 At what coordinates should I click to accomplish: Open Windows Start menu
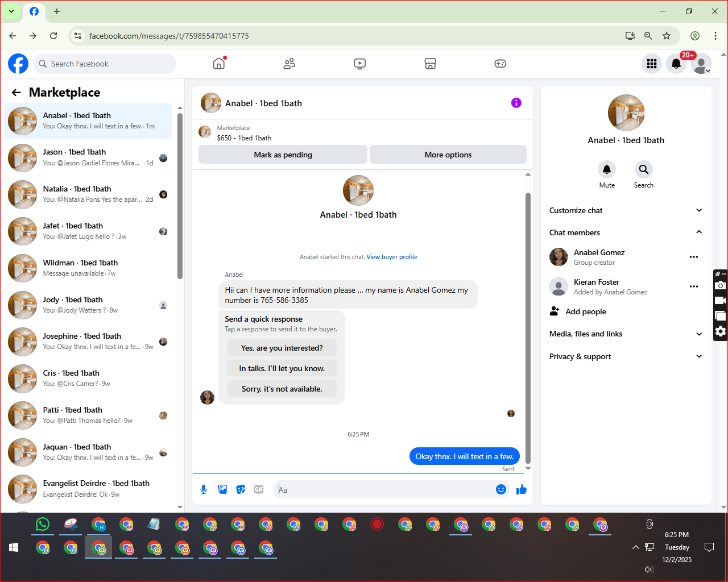click(14, 547)
